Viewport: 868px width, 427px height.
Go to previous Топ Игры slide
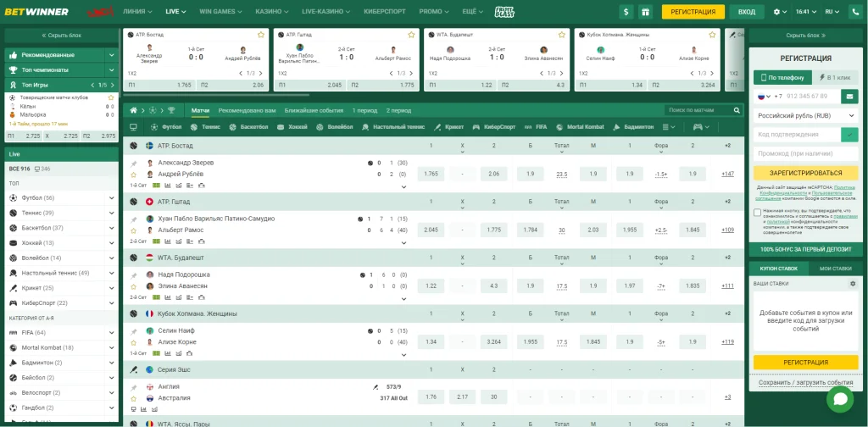[x=92, y=86]
